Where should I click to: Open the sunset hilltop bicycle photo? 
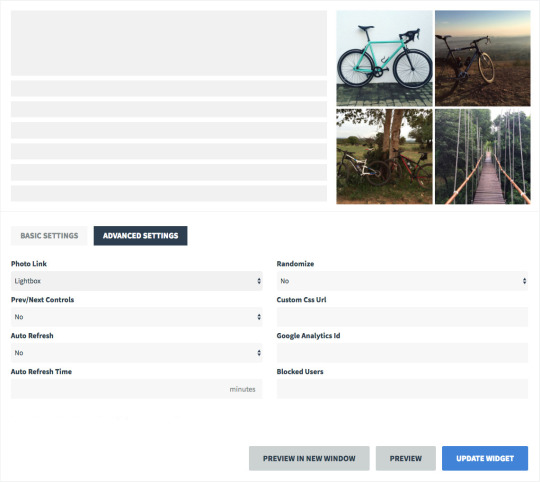[x=483, y=58]
